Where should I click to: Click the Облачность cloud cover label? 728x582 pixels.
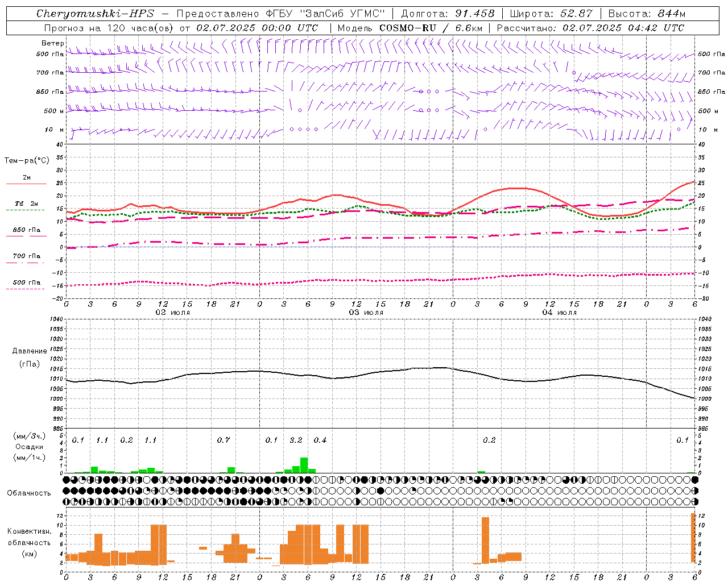pyautogui.click(x=29, y=493)
